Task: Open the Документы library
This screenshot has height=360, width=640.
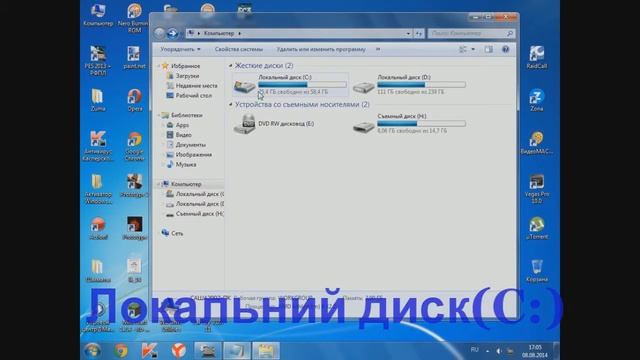Action: click(x=191, y=145)
